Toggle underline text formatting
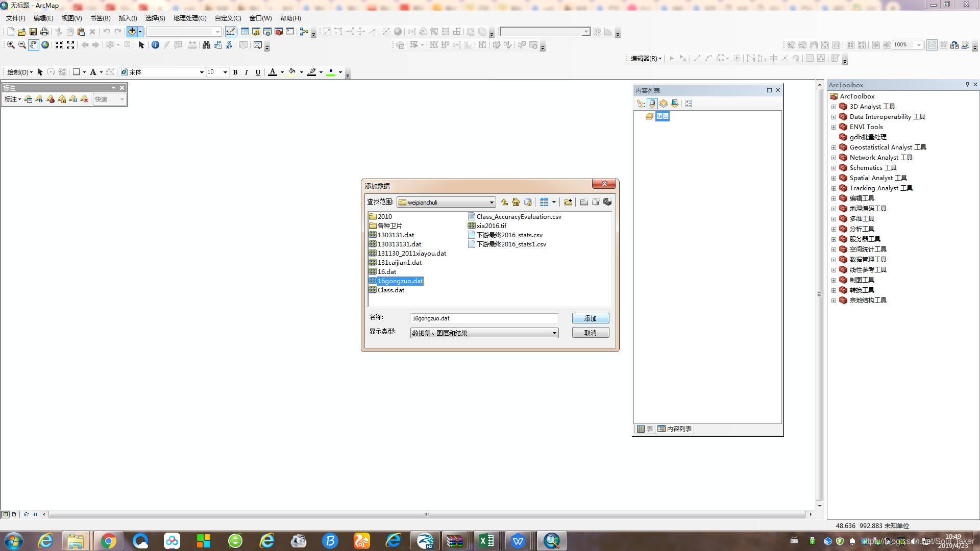This screenshot has height=551, width=980. coord(258,72)
